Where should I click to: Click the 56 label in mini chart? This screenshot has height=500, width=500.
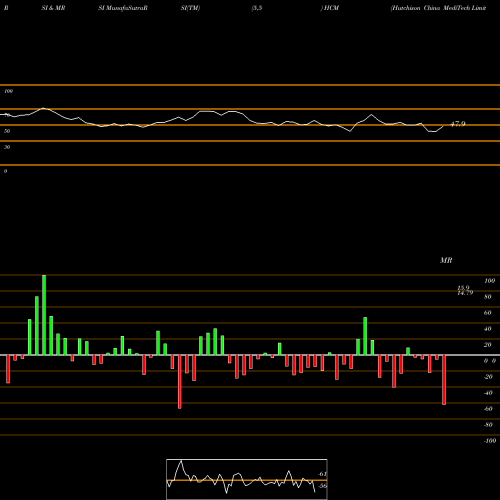click(x=323, y=486)
